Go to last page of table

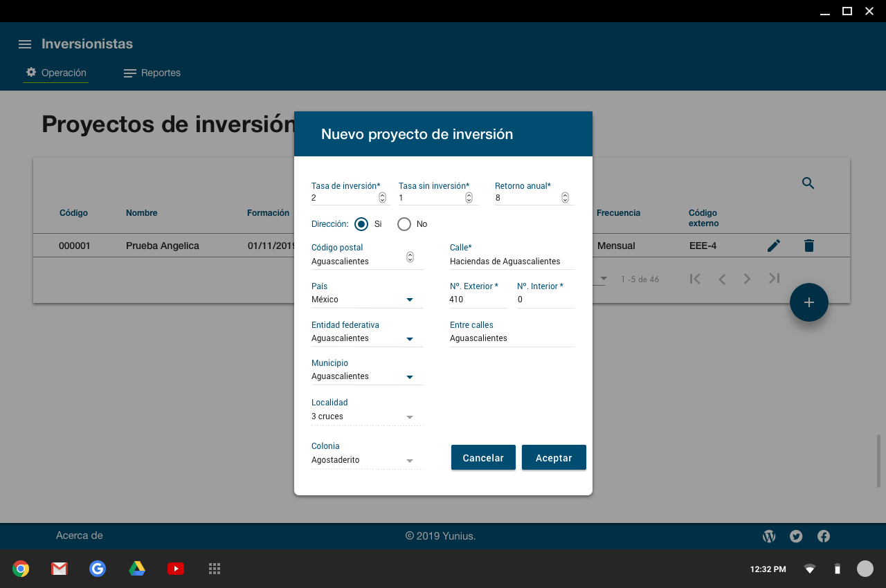(x=774, y=279)
